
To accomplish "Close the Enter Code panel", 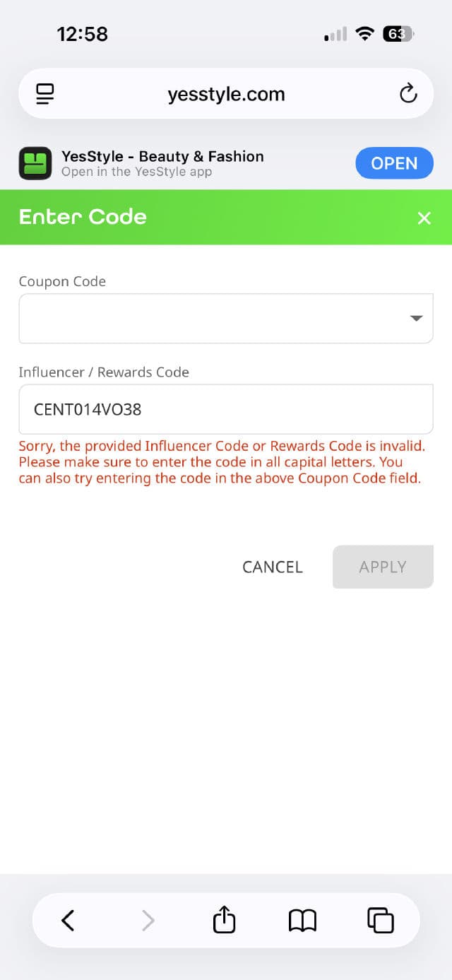I will (424, 218).
